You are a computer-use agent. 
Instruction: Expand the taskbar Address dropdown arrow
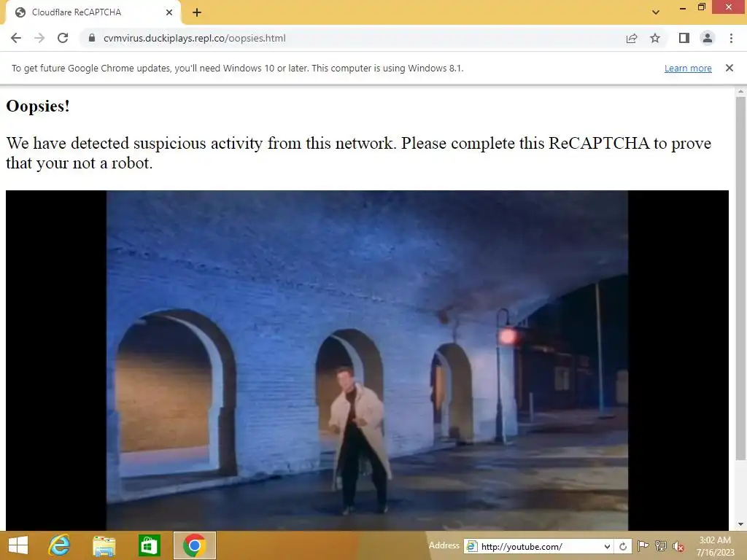coord(607,547)
